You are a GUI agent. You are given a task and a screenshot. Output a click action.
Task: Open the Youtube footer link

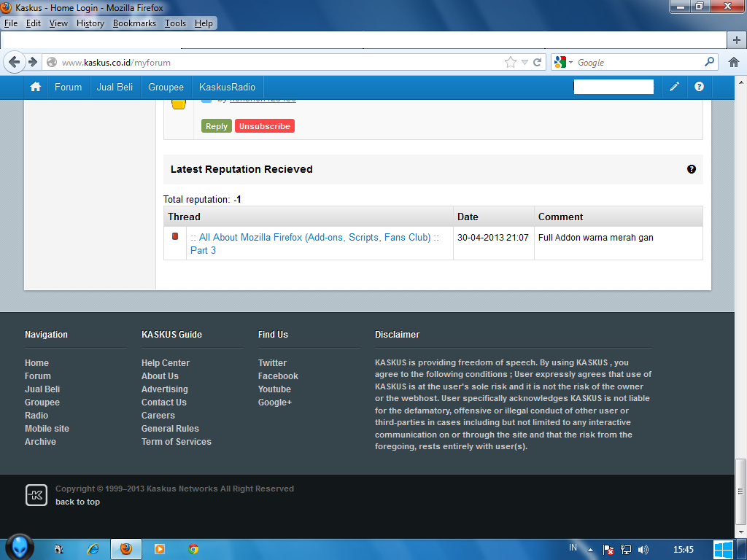(x=274, y=389)
